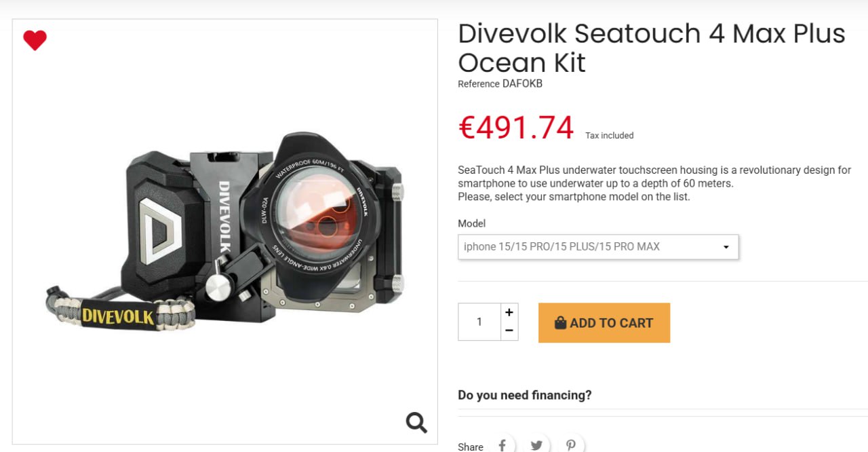
Task: Increase quantity with the plus button
Action: [x=509, y=313]
